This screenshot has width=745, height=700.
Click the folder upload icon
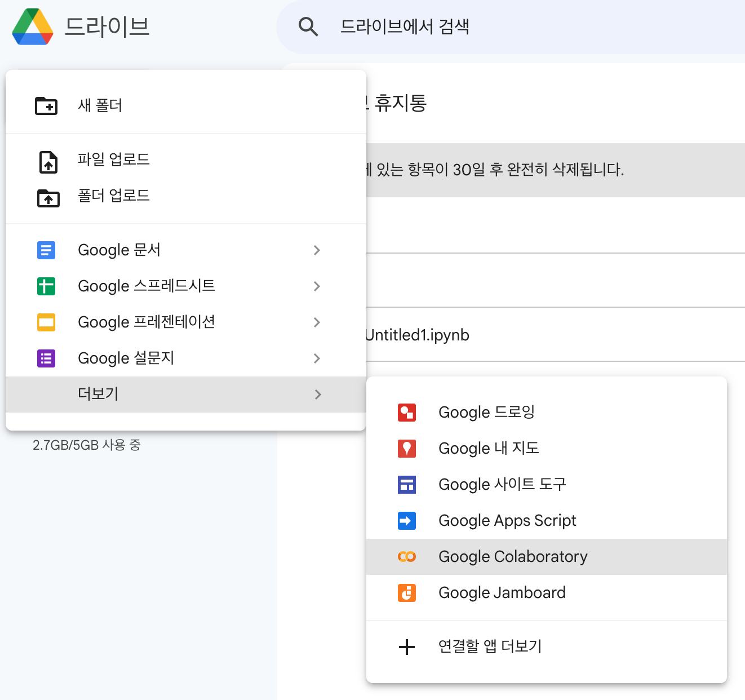pos(48,198)
